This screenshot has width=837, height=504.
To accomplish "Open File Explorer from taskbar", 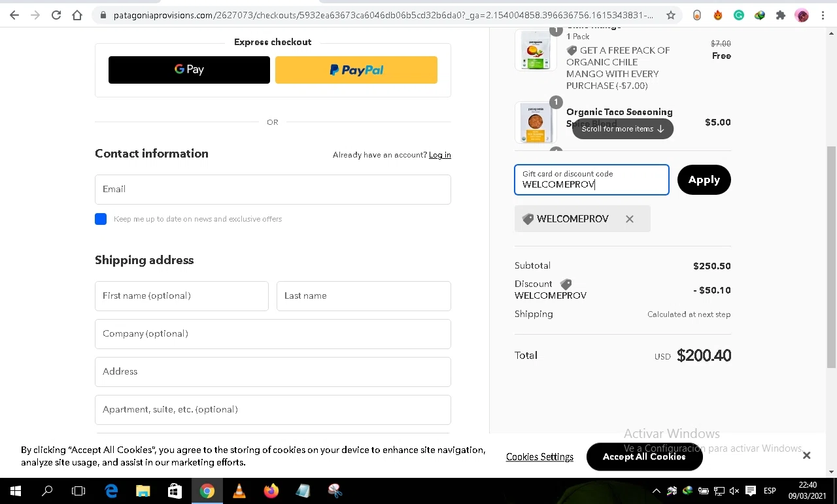I will 143,491.
